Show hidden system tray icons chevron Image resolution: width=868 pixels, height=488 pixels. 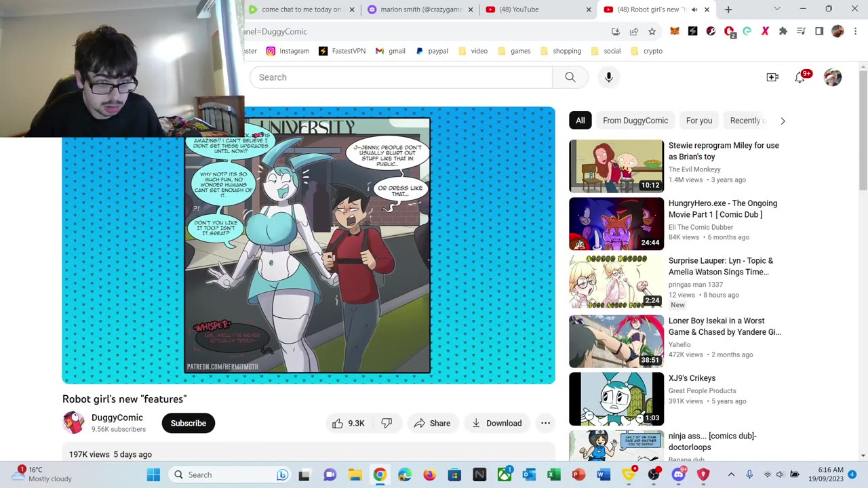click(x=731, y=474)
